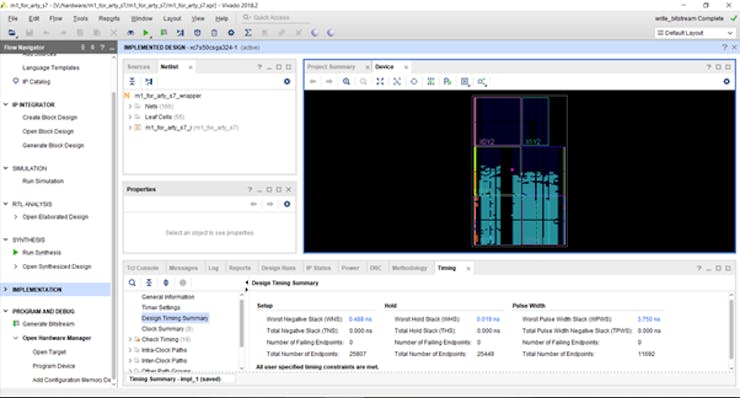Select m1_for_arty_s7_wrapper in Netlist

pyautogui.click(x=168, y=95)
